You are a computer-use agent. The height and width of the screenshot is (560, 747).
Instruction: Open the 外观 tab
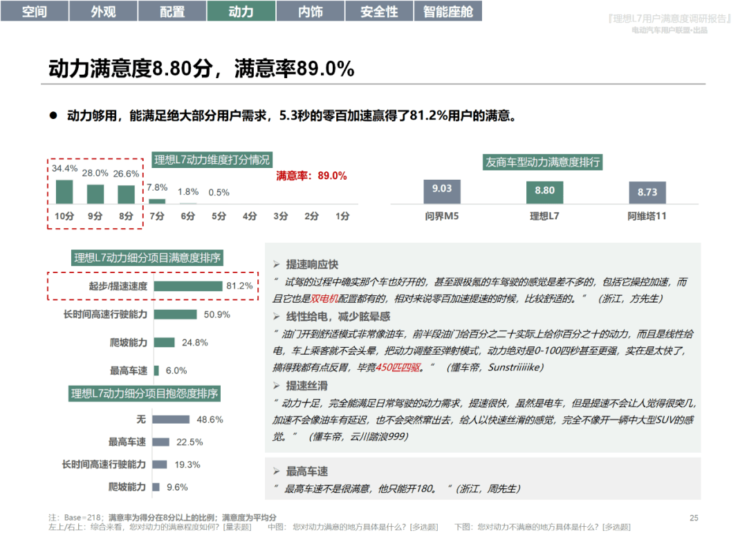coord(103,11)
